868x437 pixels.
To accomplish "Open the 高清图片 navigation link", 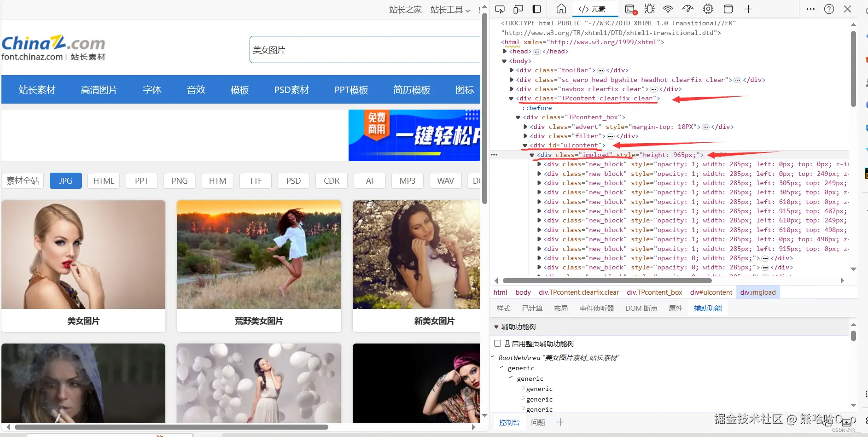I will pyautogui.click(x=99, y=89).
